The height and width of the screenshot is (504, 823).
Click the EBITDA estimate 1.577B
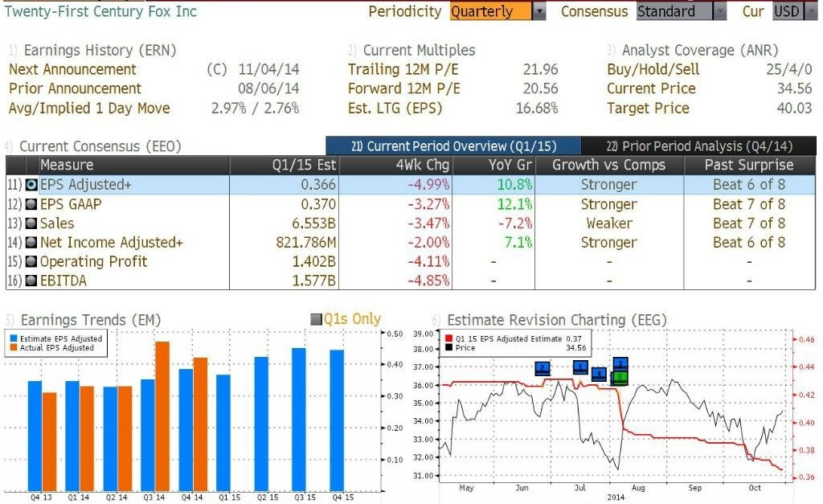314,281
